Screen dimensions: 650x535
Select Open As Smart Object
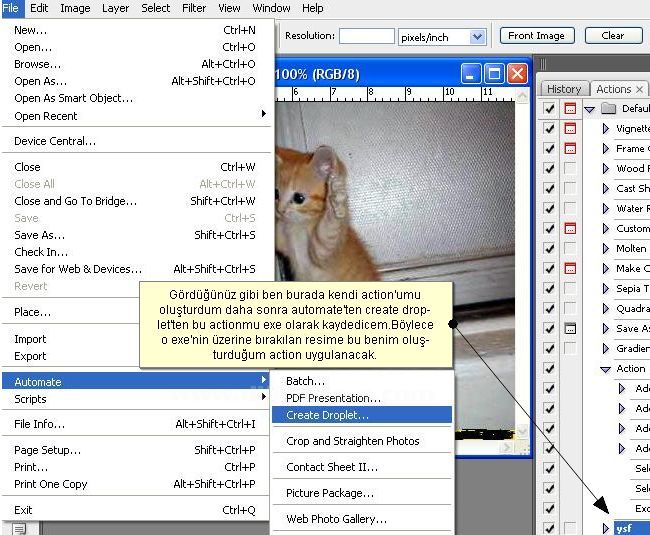(x=135, y=98)
